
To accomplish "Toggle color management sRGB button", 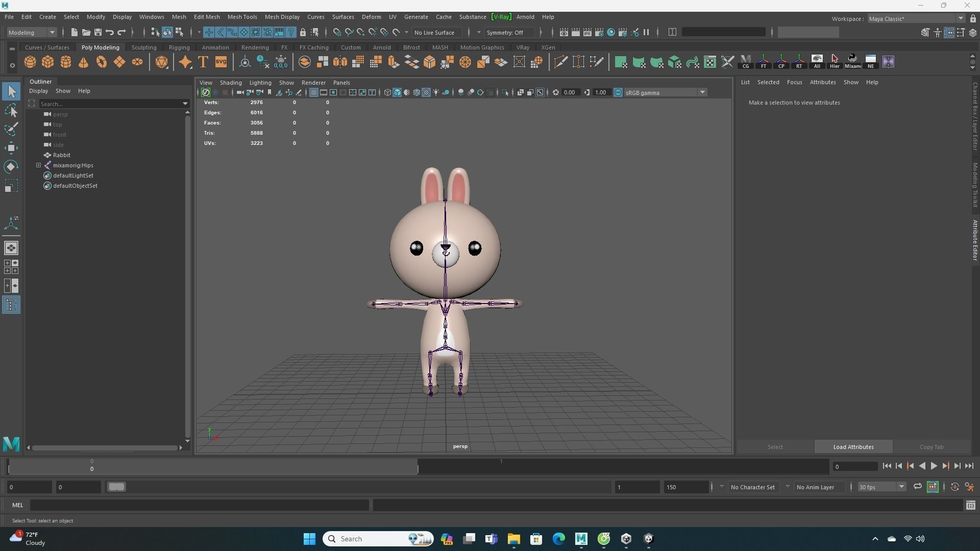I will click(618, 92).
